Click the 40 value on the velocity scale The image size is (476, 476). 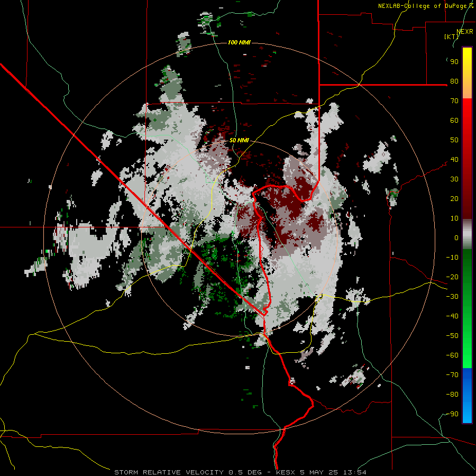click(454, 160)
